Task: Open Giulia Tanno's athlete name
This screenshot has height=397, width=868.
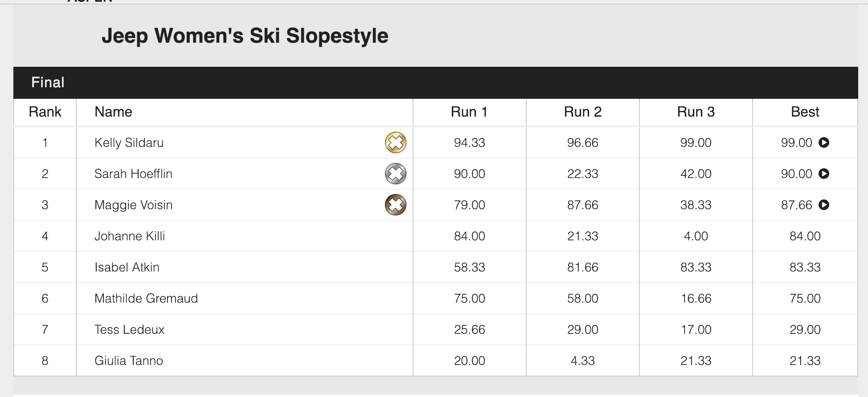Action: [129, 361]
